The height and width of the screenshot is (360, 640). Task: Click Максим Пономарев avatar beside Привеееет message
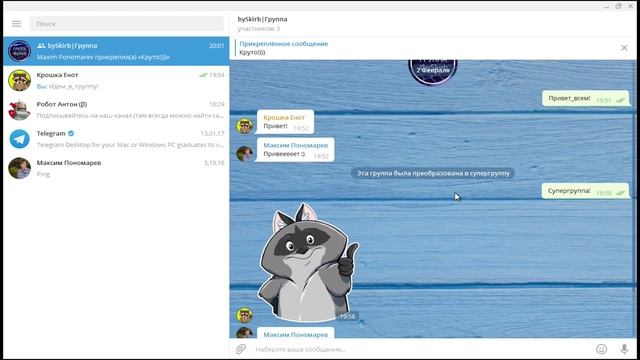coord(244,153)
